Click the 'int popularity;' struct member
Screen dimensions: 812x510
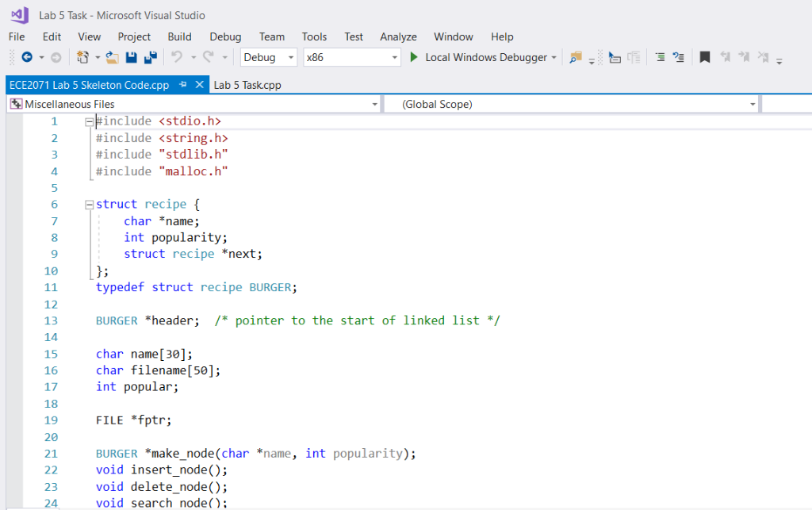175,238
